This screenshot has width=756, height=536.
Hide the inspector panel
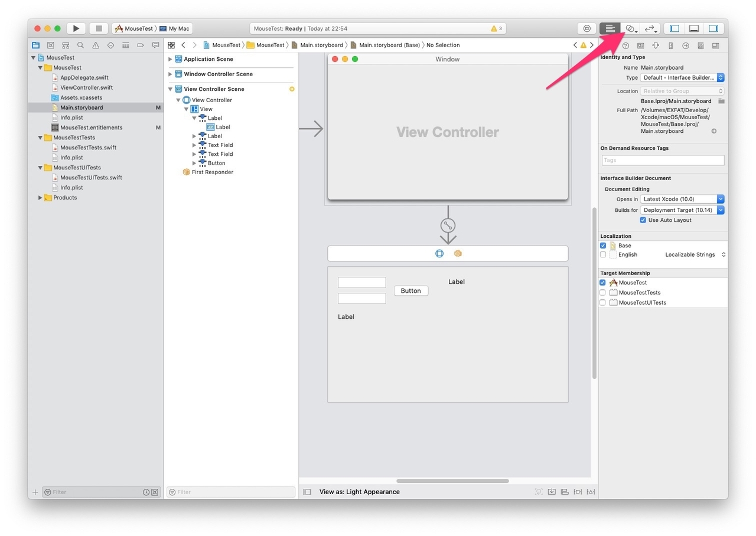[713, 28]
